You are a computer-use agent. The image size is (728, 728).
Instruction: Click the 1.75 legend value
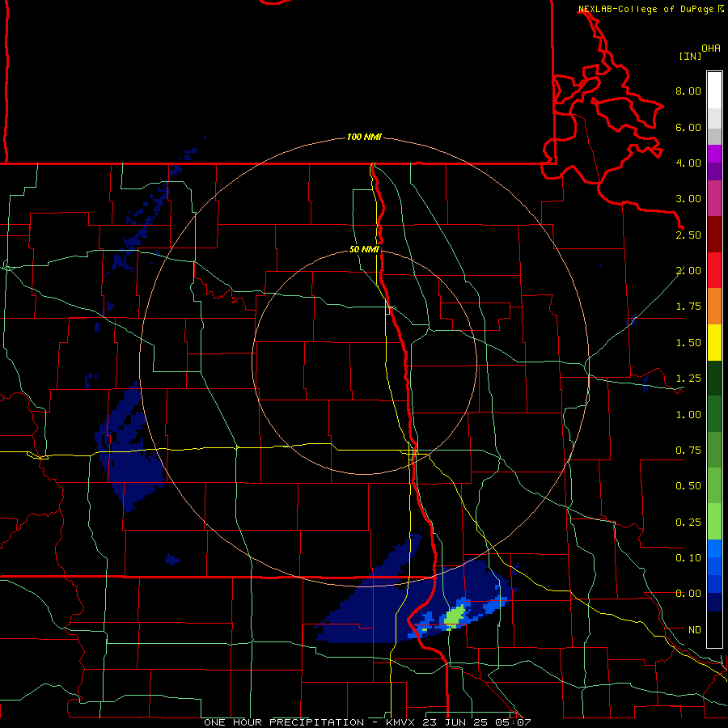(x=688, y=307)
